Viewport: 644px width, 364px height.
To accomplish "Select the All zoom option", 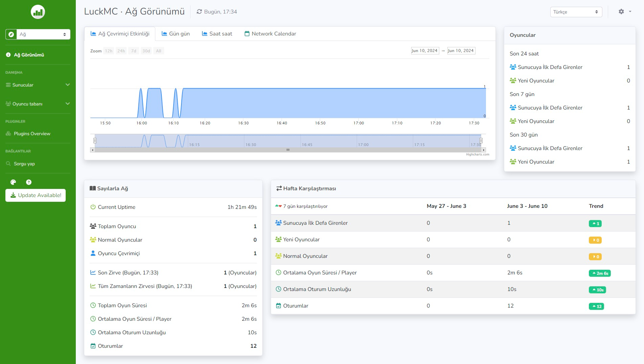I will [x=158, y=51].
